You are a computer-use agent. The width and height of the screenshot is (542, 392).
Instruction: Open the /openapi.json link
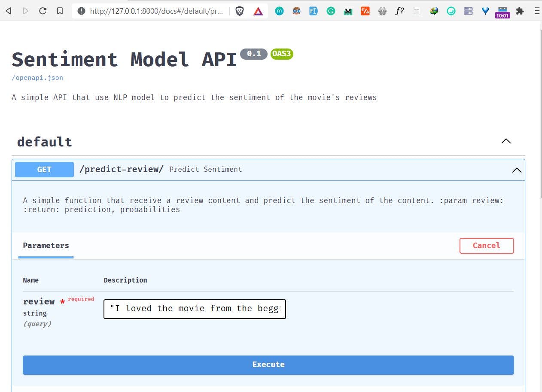[37, 78]
